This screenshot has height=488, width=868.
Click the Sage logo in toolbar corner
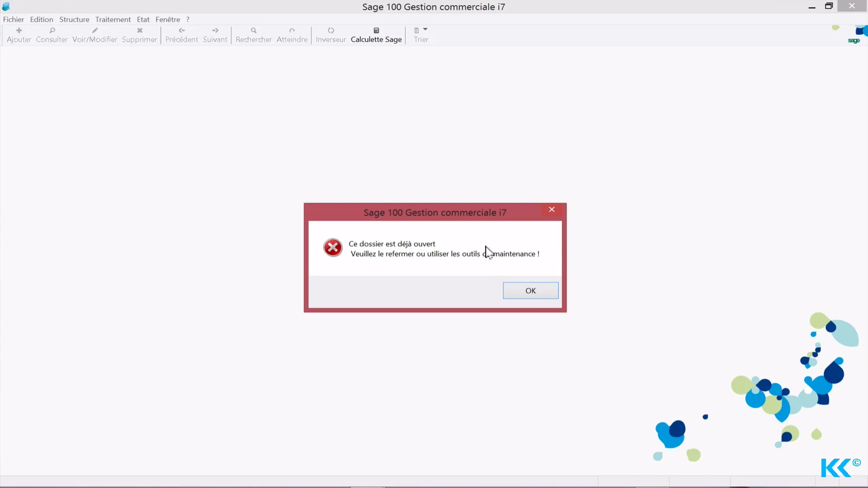pyautogui.click(x=854, y=41)
